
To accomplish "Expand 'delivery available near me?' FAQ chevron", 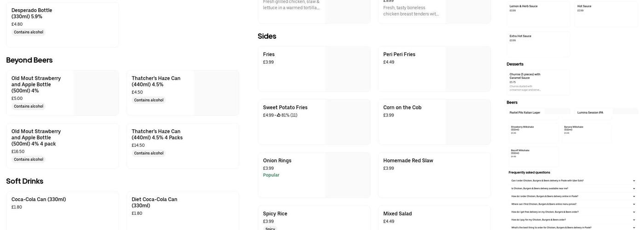I will click(x=634, y=189).
